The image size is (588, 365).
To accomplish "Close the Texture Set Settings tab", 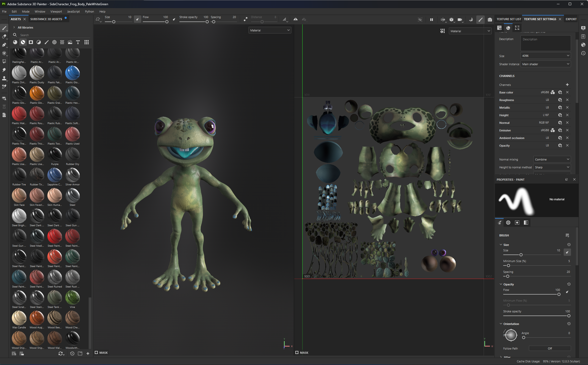I will click(560, 19).
